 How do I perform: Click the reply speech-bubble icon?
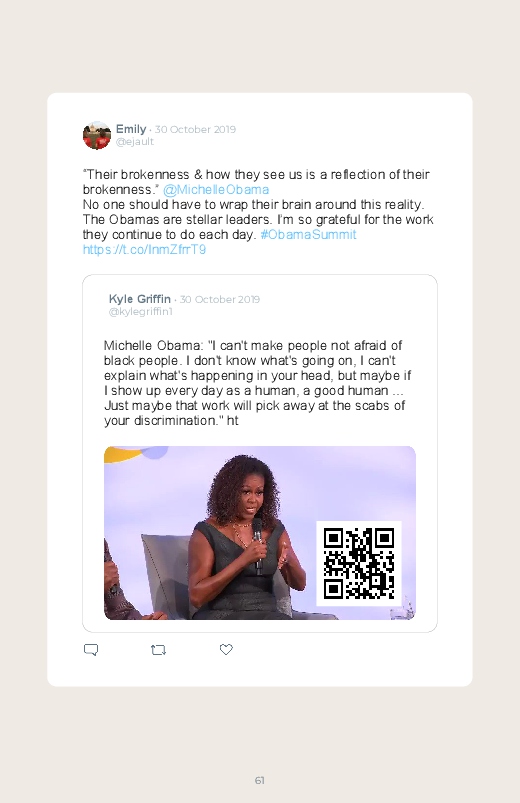(x=91, y=649)
